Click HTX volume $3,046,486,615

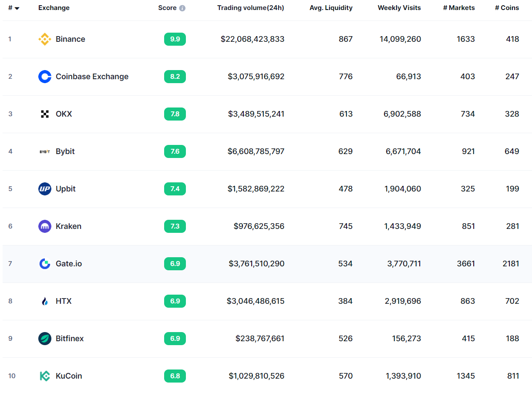click(256, 301)
